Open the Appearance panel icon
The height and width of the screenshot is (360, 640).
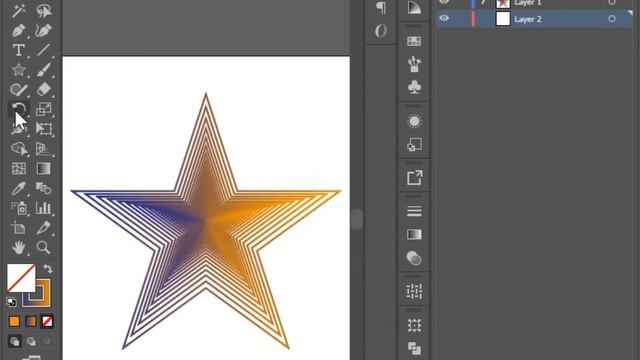tap(414, 121)
